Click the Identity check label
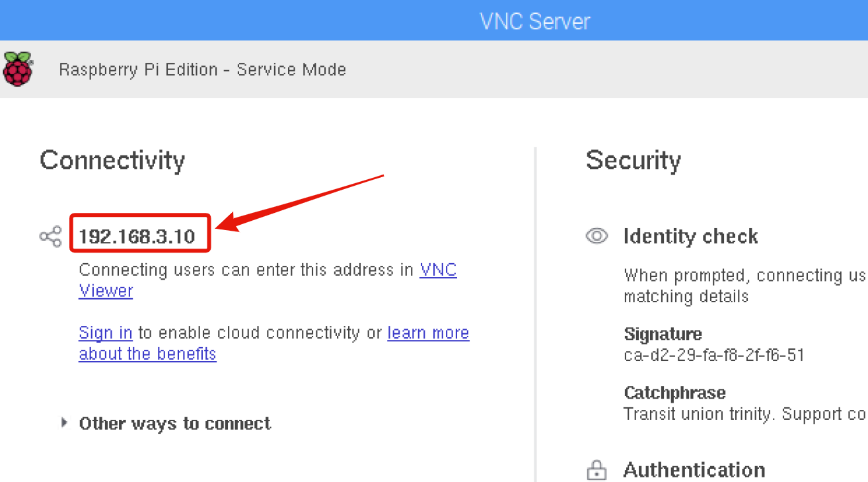The height and width of the screenshot is (482, 868). (x=690, y=236)
